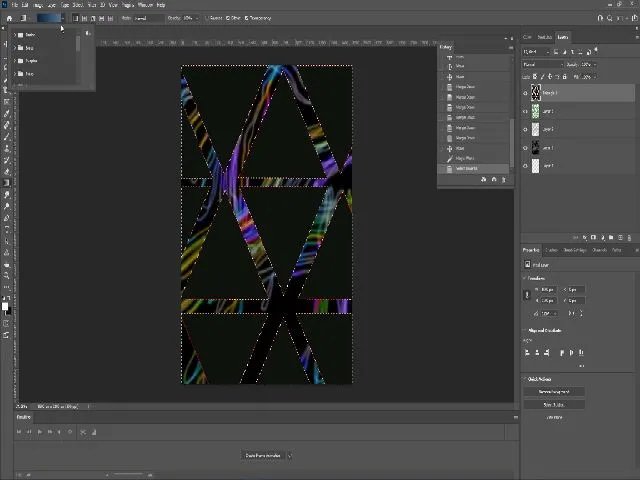Screen dimensions: 640x480
Task: Open the Help menu
Action: (161, 5)
